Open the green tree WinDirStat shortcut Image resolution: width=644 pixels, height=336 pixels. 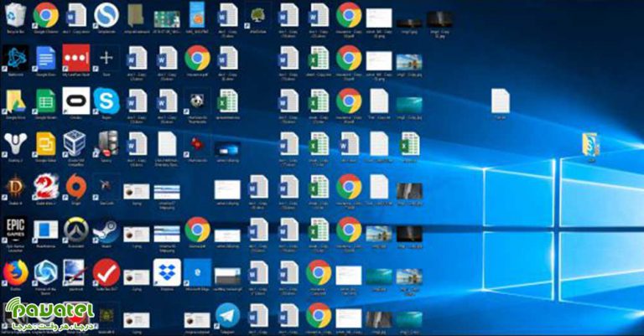[x=258, y=16]
